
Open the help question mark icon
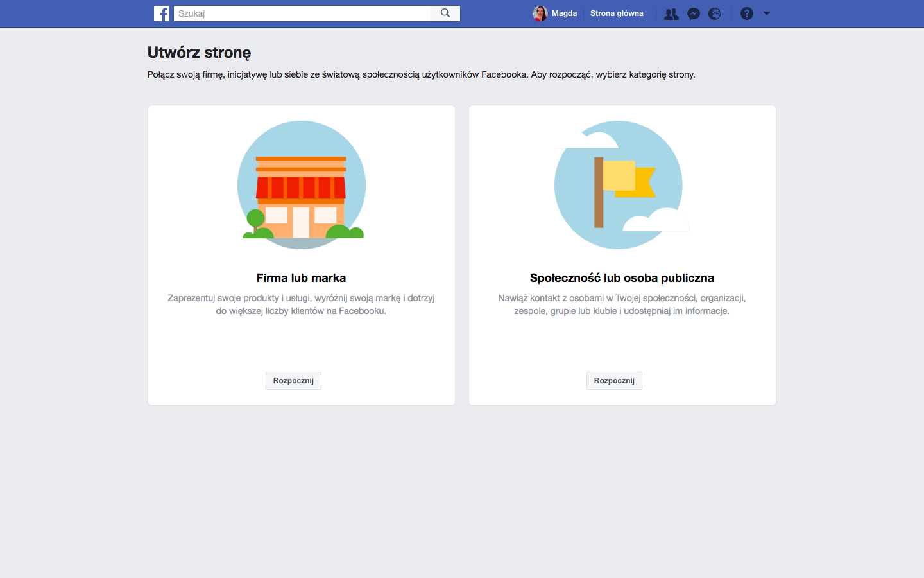click(747, 13)
